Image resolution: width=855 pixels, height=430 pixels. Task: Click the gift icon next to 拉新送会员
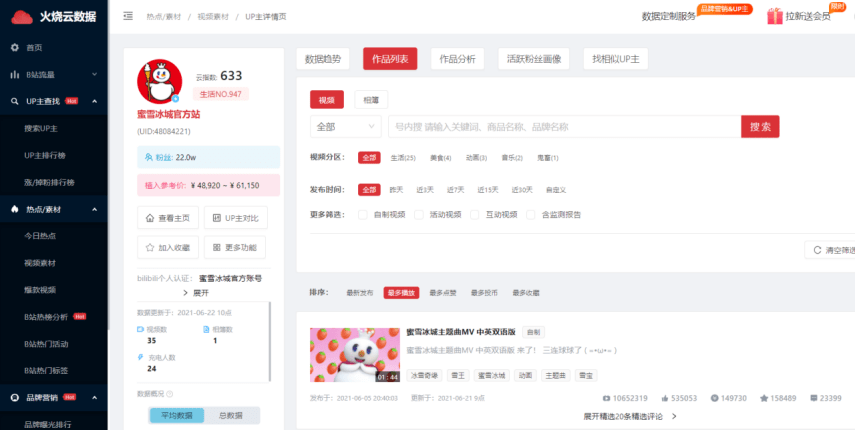774,16
